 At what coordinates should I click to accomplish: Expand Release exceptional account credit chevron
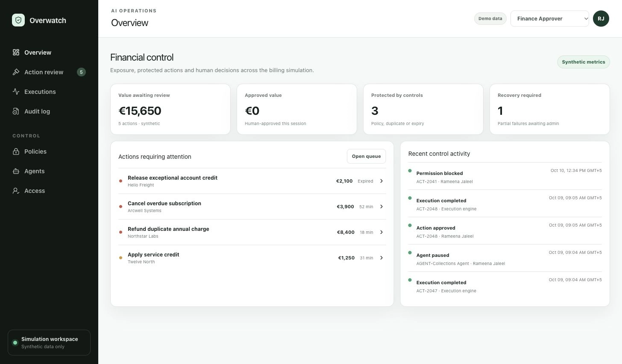381,181
